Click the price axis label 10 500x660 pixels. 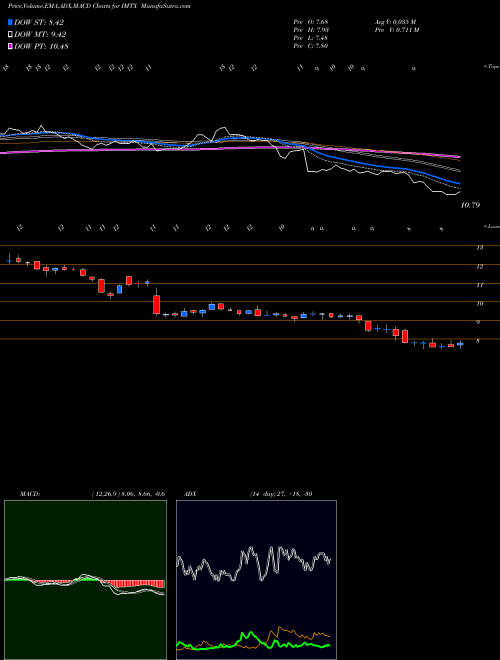click(479, 303)
